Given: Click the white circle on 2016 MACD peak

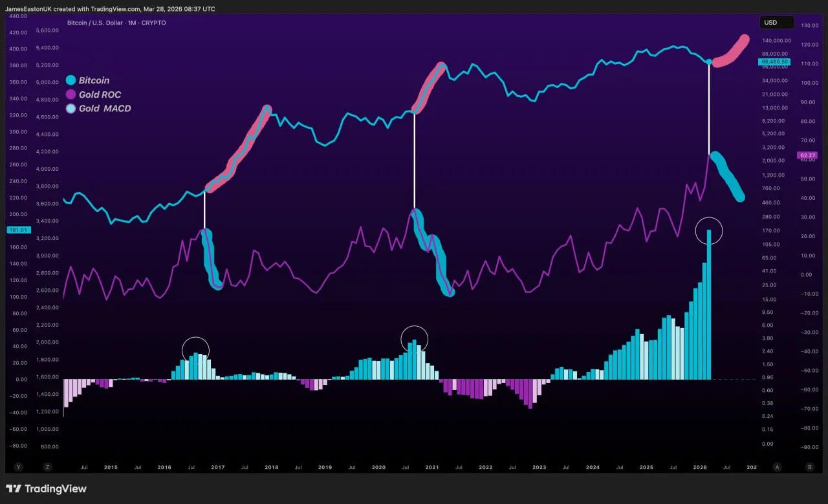Looking at the screenshot, I should point(196,350).
